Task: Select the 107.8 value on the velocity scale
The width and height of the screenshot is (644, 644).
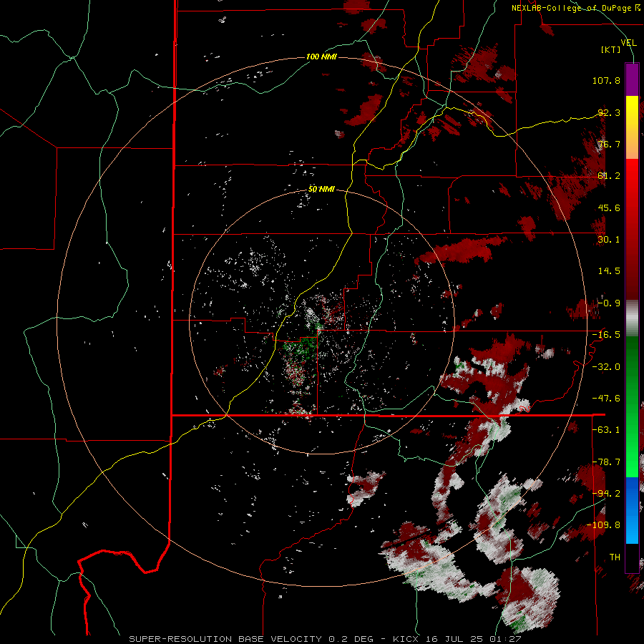Action: [606, 80]
